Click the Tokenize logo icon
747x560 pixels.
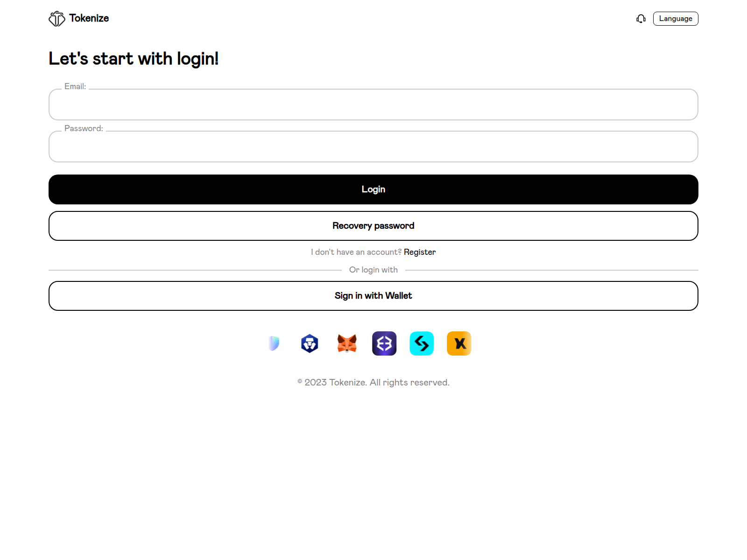[57, 19]
